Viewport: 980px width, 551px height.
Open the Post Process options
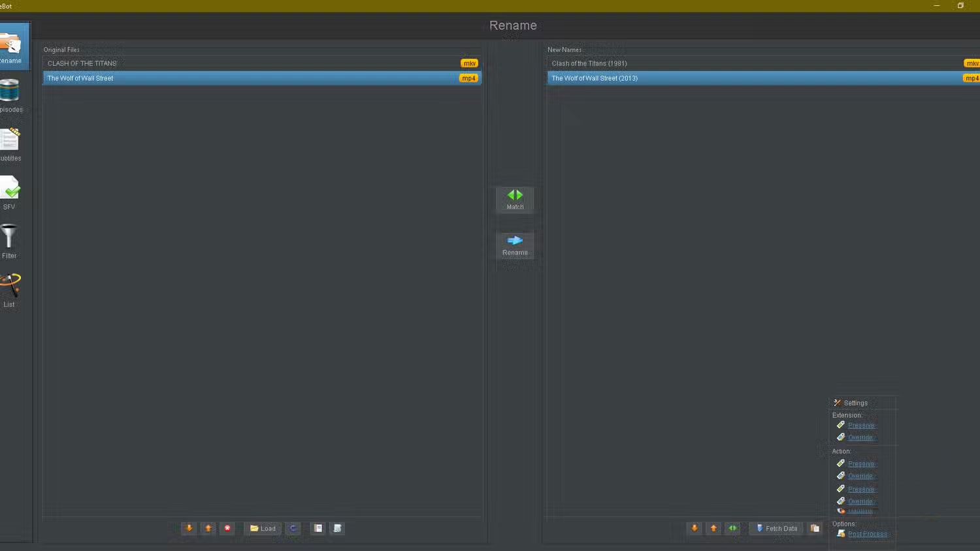868,533
